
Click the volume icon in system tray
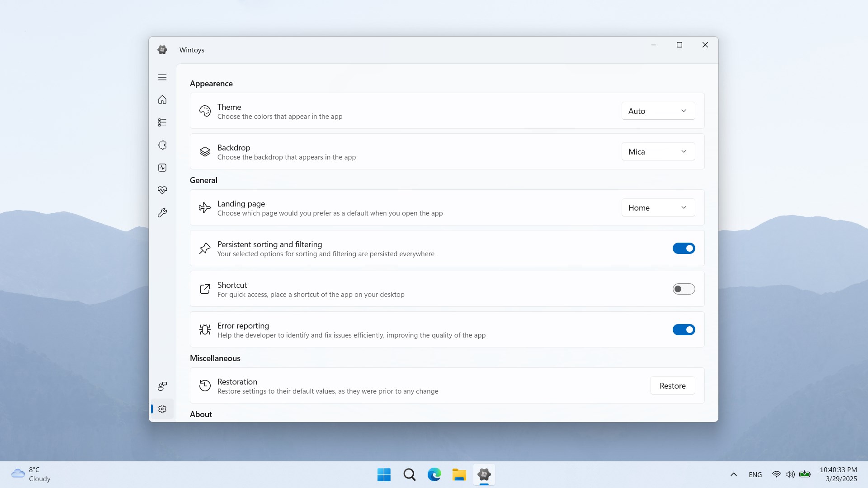(790, 474)
